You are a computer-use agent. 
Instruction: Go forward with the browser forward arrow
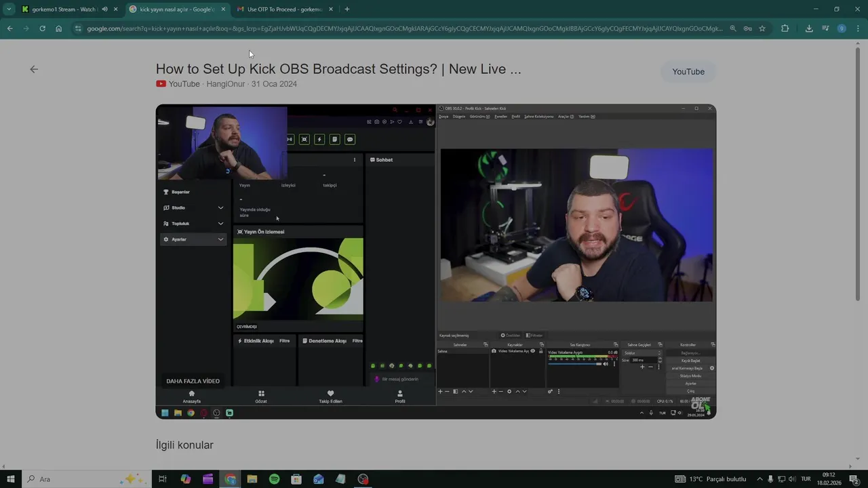point(26,28)
